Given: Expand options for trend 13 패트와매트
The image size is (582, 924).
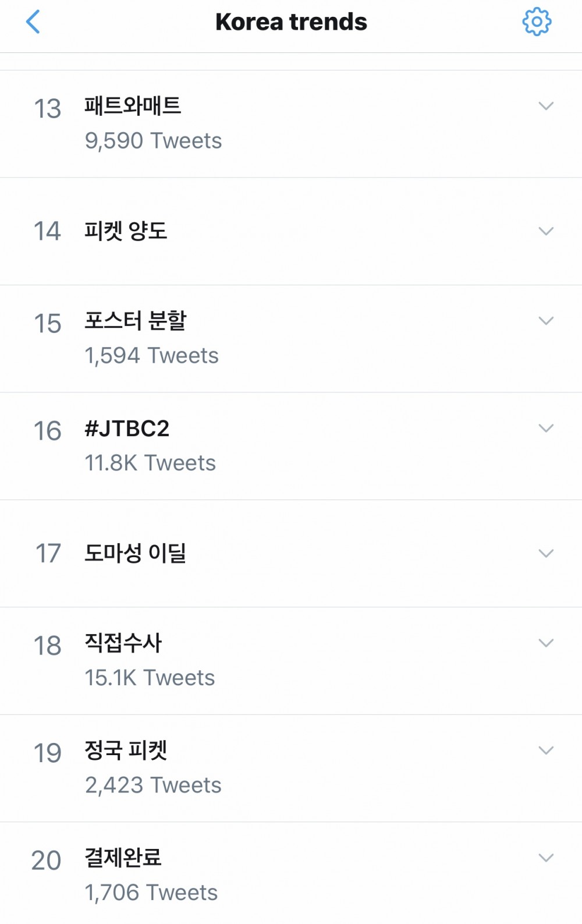Looking at the screenshot, I should (x=546, y=106).
